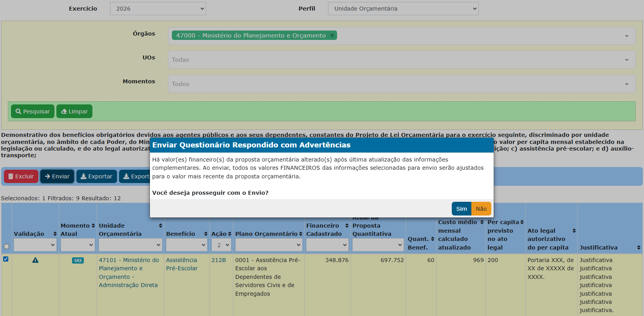This screenshot has height=316, width=644.
Task: Expand the UOs Todas selector
Action: pos(402,60)
